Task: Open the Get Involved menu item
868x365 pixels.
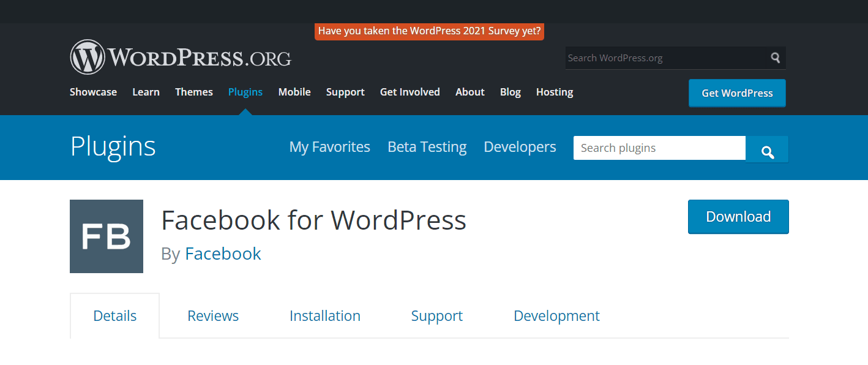Action: [410, 92]
